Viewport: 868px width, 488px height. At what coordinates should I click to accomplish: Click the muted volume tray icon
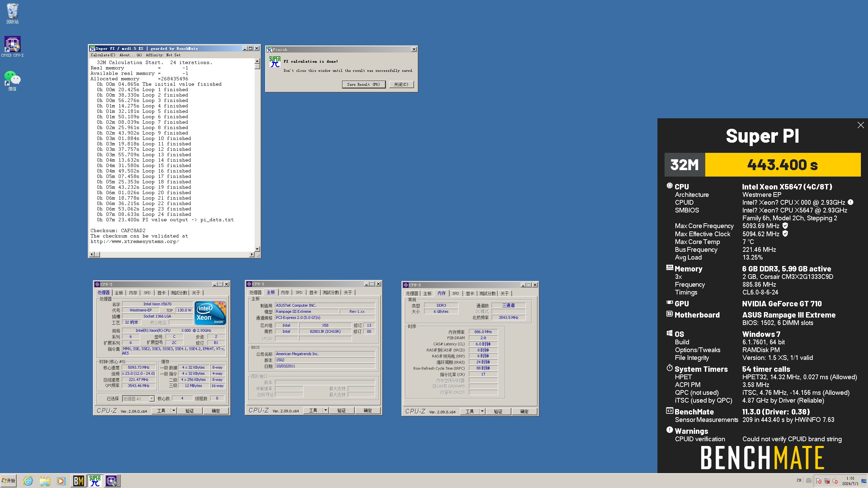(835, 481)
